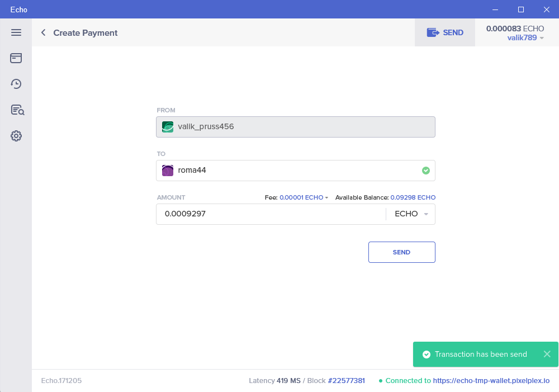Viewport: 559px width, 392px height.
Task: Click the Echo.171205 version text
Action: 61,381
